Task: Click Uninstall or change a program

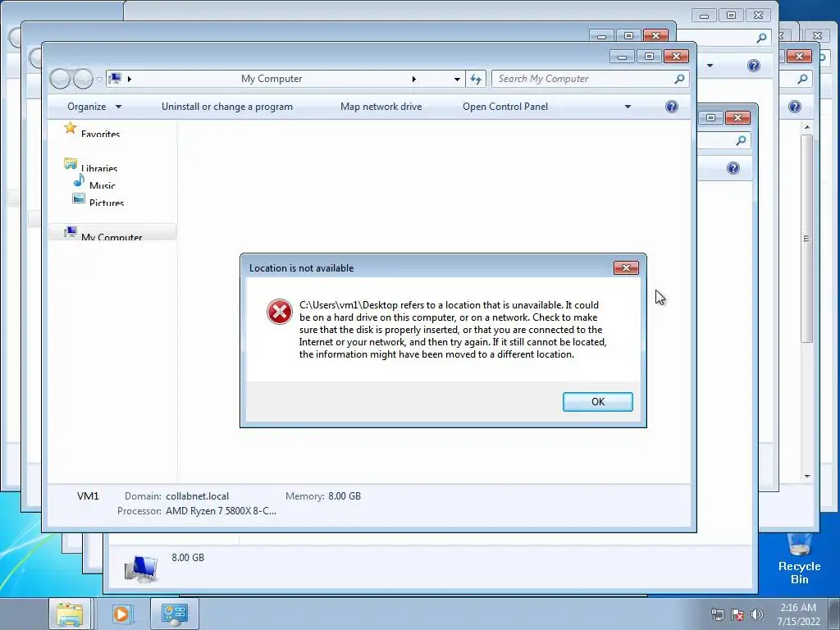Action: [x=227, y=107]
